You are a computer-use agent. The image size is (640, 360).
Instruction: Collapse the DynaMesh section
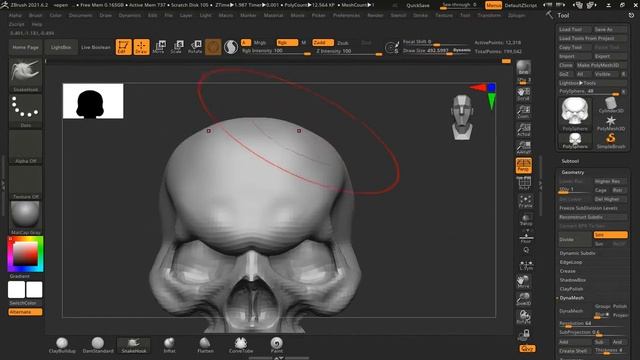click(x=571, y=298)
